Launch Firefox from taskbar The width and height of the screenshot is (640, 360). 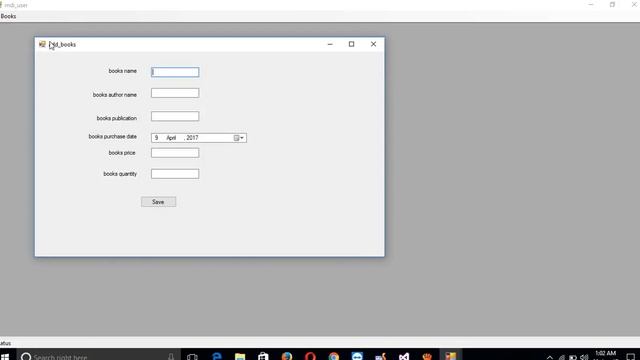[287, 356]
